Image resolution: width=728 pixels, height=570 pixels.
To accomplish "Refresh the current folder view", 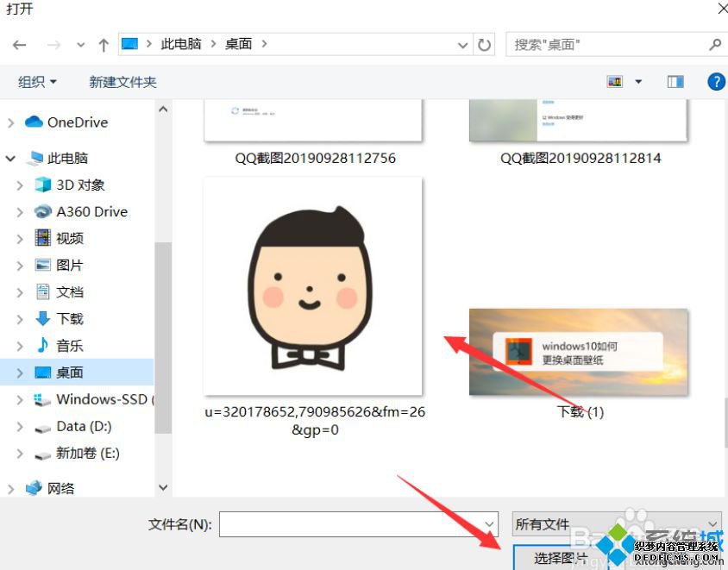I will 484,45.
